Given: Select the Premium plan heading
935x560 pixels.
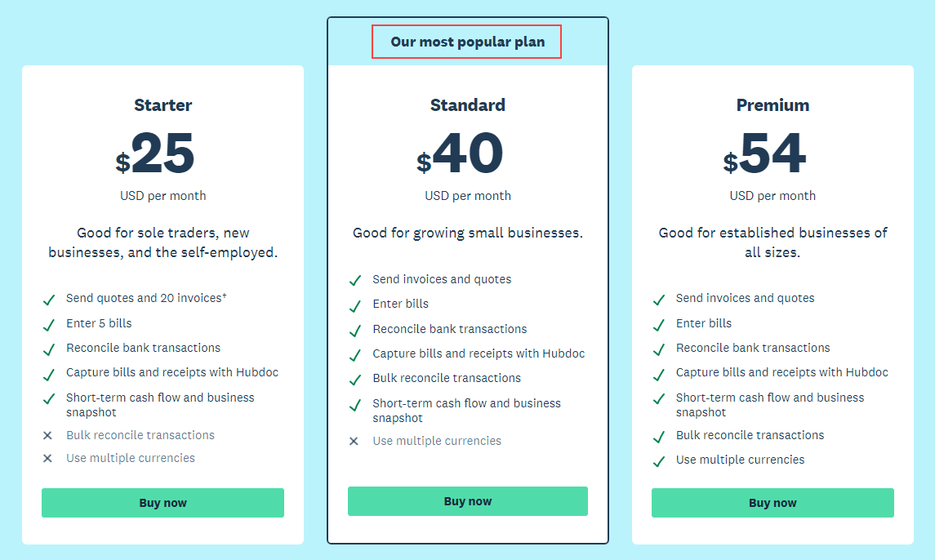Looking at the screenshot, I should 772,104.
